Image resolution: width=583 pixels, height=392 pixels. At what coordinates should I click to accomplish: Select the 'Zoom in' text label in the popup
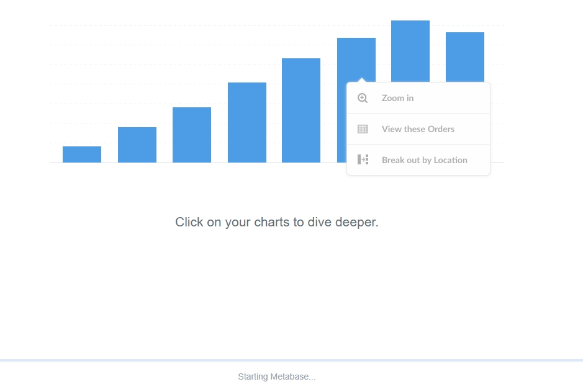coord(397,98)
